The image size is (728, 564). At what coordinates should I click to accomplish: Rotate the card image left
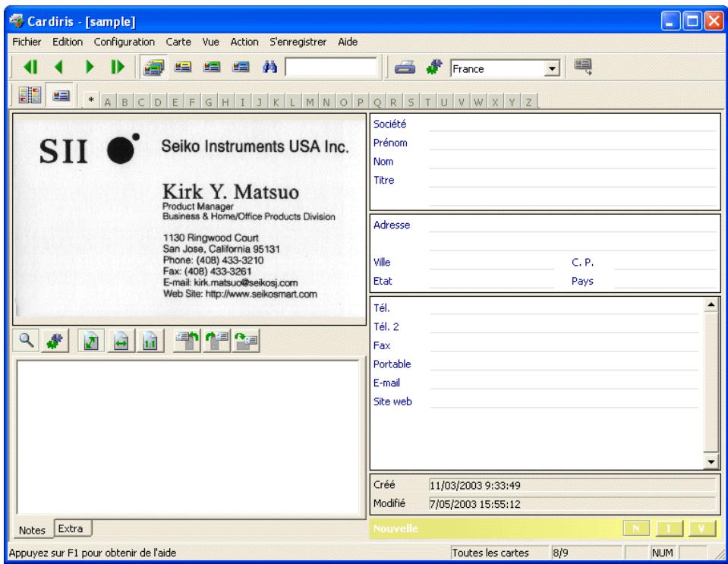(x=187, y=341)
